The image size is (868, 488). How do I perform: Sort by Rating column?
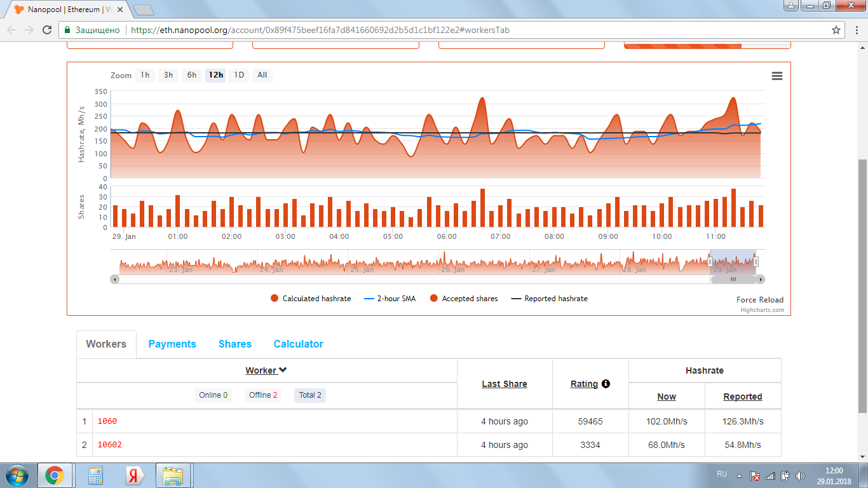584,384
